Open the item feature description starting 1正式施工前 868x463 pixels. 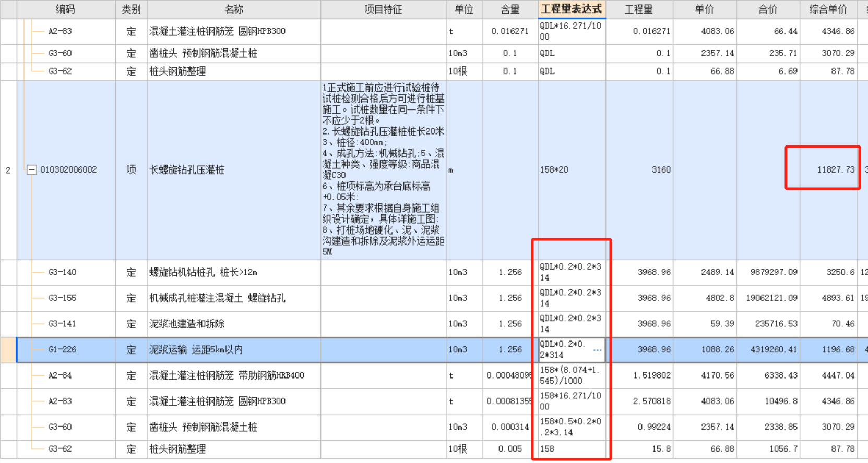pos(384,170)
